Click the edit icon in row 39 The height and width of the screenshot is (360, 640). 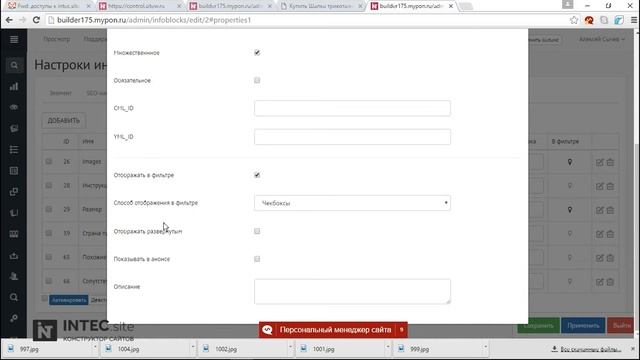pos(599,234)
